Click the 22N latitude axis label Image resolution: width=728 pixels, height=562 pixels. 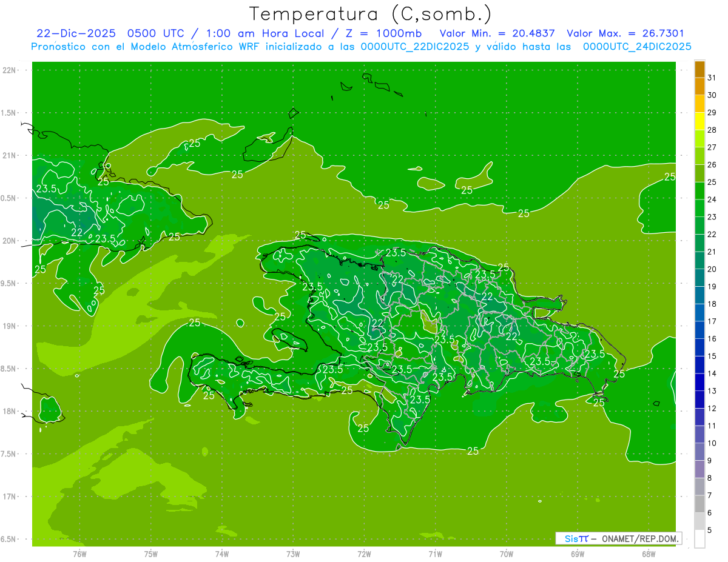coord(9,70)
